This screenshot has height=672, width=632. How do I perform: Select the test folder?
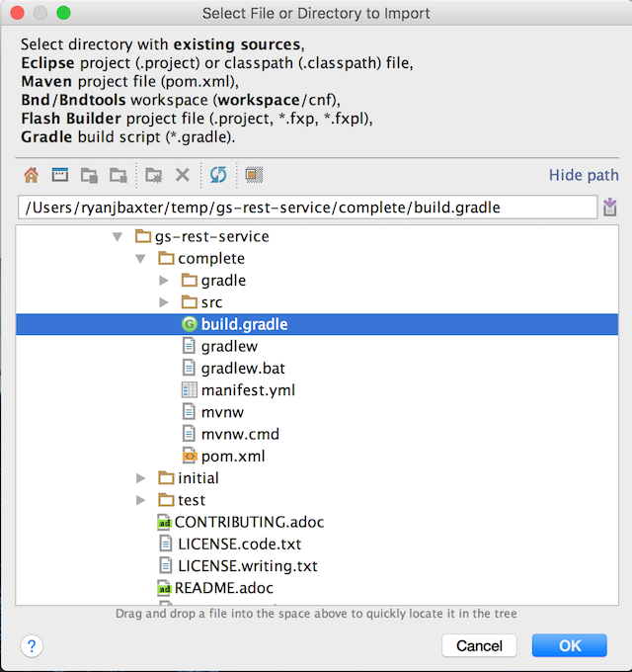coord(192,500)
